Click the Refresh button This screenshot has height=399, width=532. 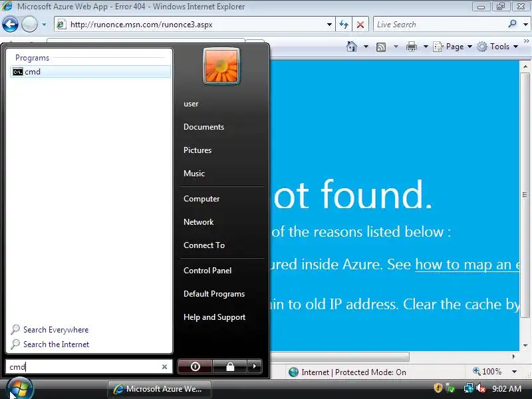pos(344,25)
